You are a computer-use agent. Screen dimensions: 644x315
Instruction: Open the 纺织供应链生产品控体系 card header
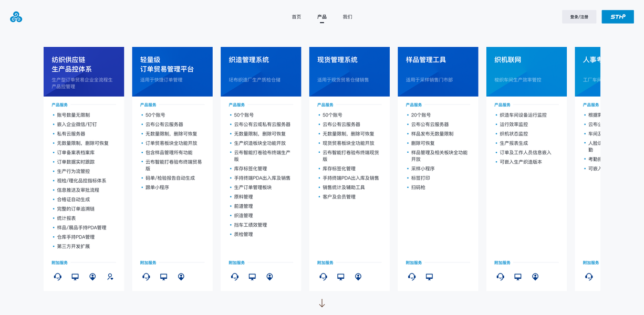tap(84, 72)
